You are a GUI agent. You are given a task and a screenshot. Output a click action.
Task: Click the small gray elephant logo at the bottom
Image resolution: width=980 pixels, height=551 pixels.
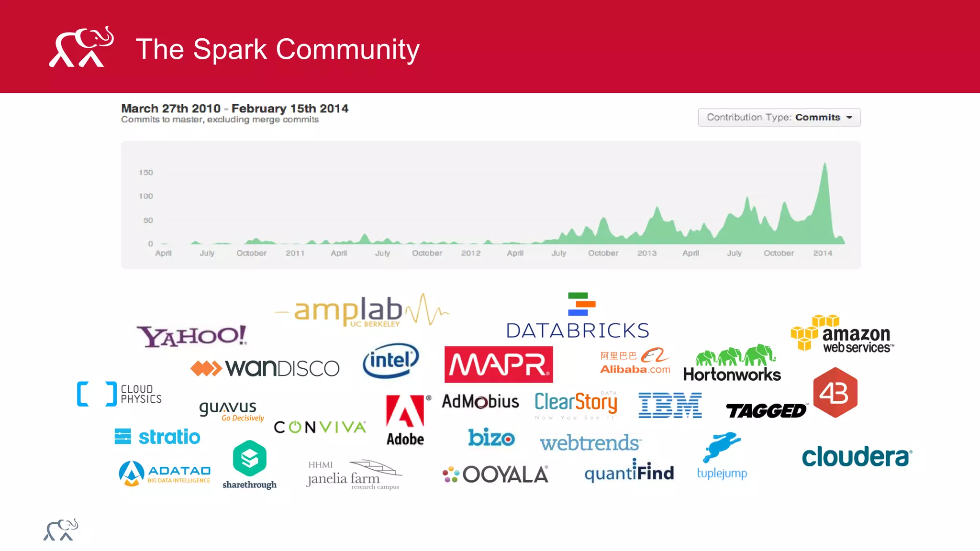click(x=61, y=530)
